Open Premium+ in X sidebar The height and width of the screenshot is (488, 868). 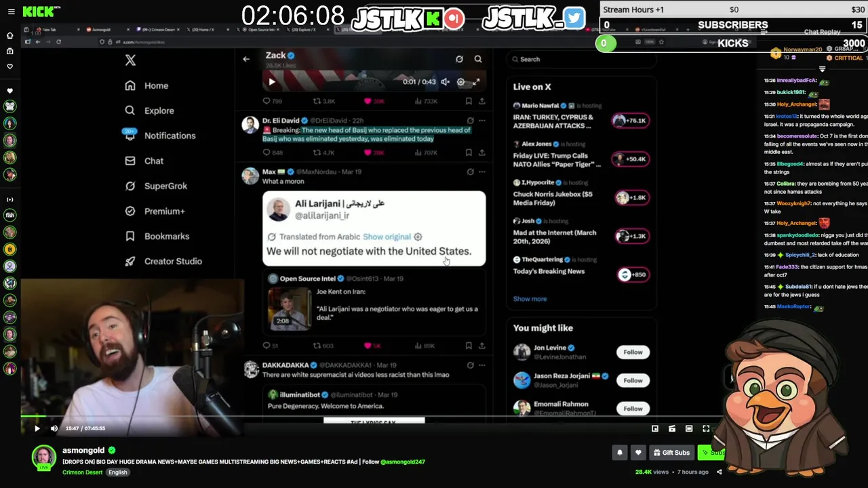155,211
